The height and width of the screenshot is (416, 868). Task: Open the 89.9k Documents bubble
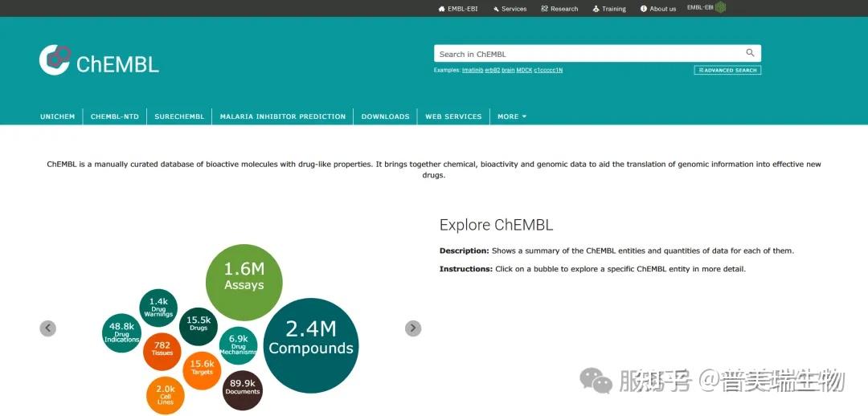[243, 390]
